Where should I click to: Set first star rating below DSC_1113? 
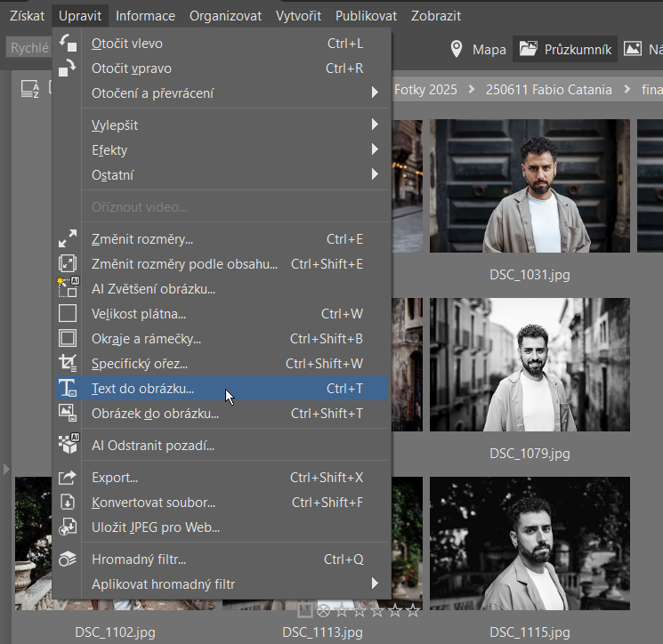coord(343,610)
